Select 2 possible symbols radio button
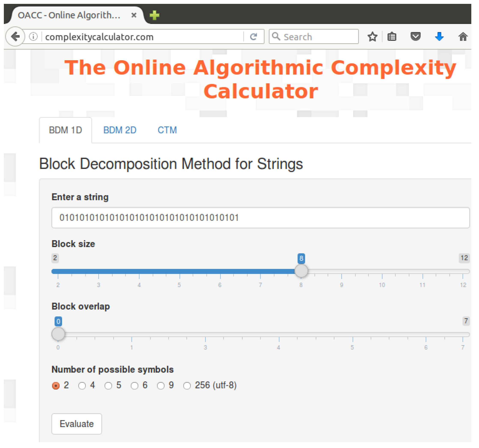479x448 pixels. pyautogui.click(x=56, y=386)
